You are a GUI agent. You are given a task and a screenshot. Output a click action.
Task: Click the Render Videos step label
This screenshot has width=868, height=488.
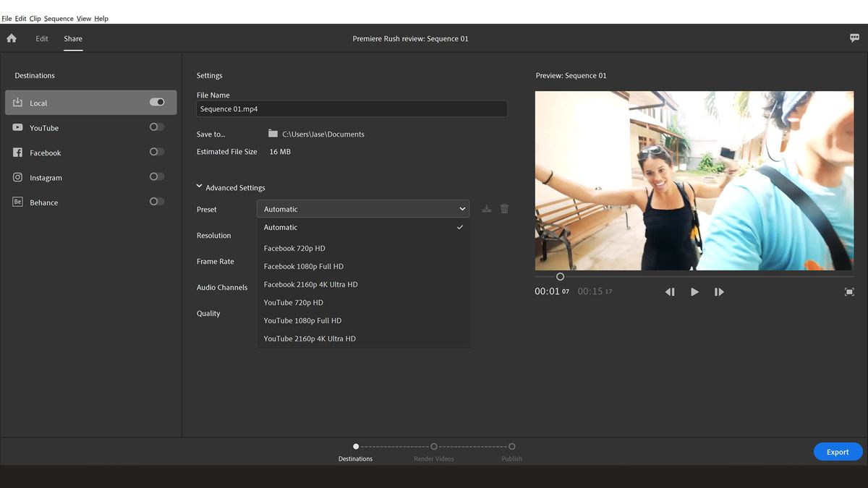tap(434, 458)
